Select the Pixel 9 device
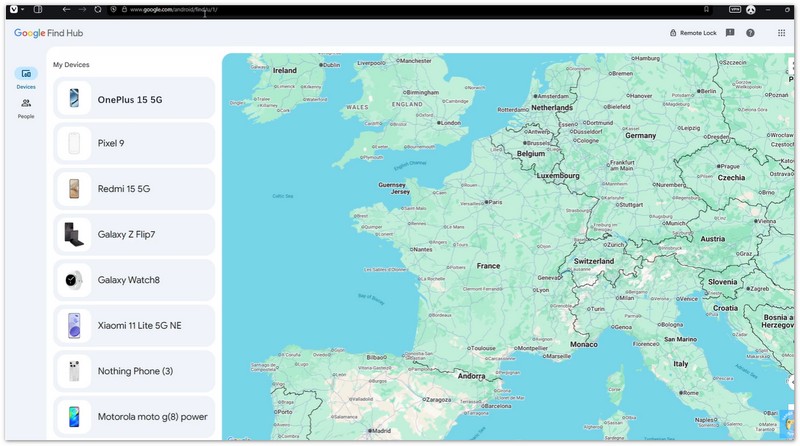 pyautogui.click(x=134, y=143)
